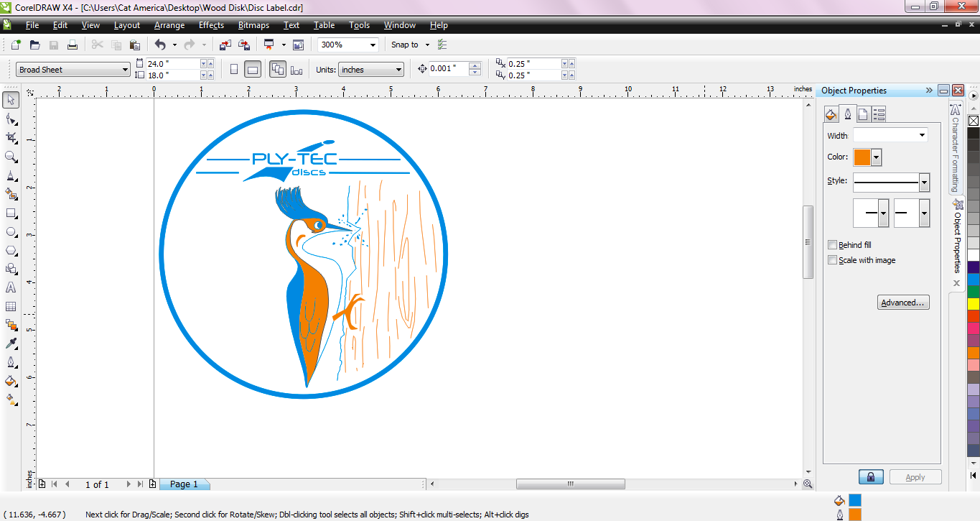Screen dimensions: 980x521
Task: Click the horizontal scrollbar thumb
Action: [x=571, y=484]
